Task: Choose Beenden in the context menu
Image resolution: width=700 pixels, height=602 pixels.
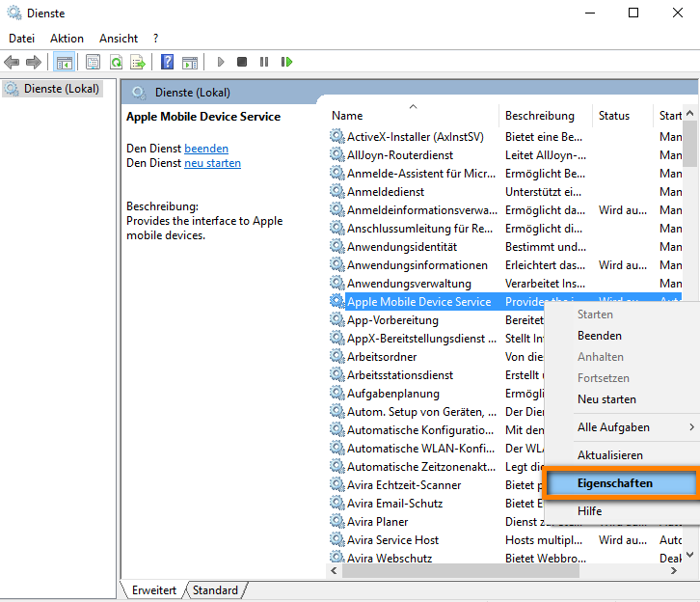Action: 599,336
